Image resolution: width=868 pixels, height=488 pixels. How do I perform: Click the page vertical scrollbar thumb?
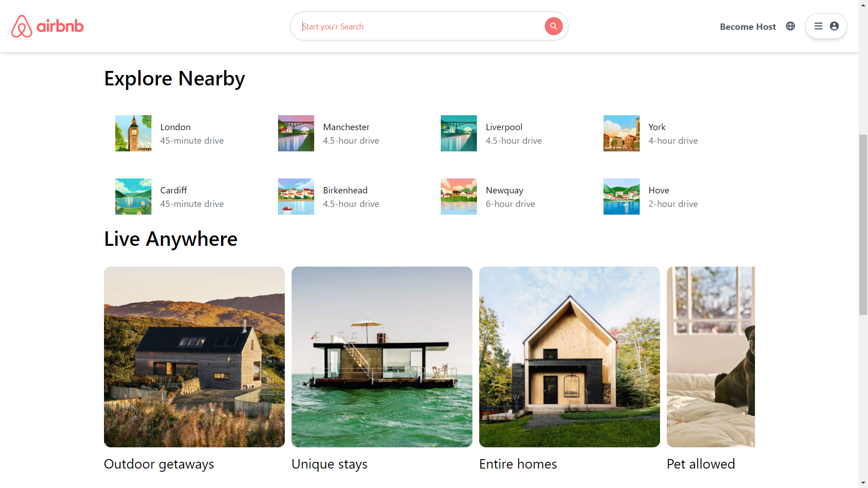coord(863,225)
